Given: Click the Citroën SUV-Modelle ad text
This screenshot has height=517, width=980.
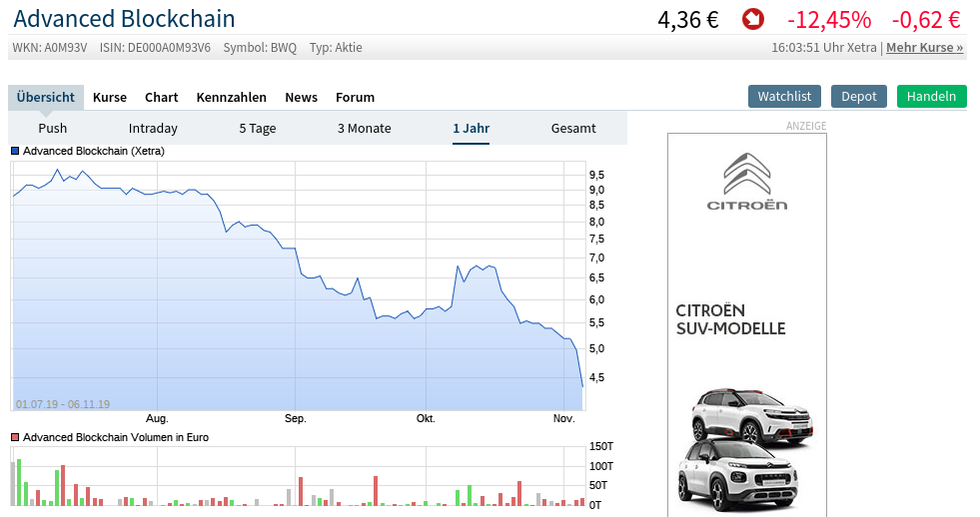Looking at the screenshot, I should [x=730, y=319].
